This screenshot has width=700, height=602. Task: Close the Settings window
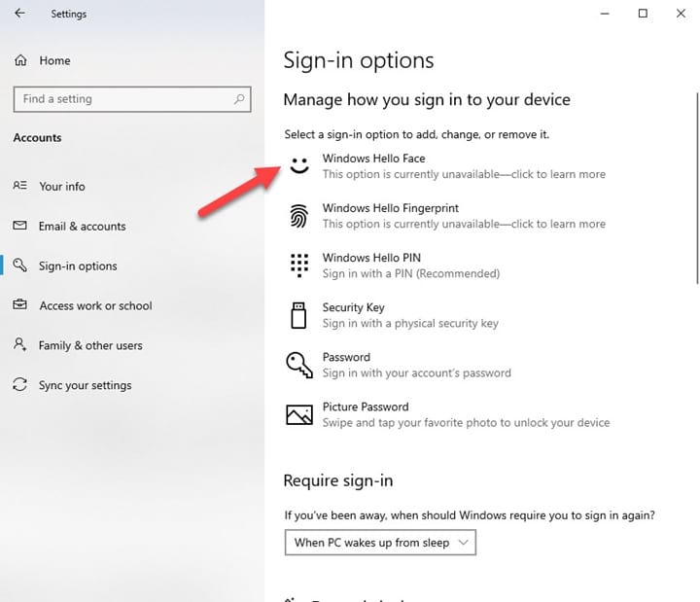[x=681, y=14]
